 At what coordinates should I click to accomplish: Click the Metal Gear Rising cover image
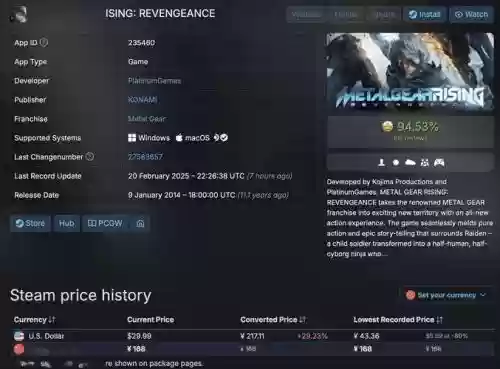(x=410, y=71)
